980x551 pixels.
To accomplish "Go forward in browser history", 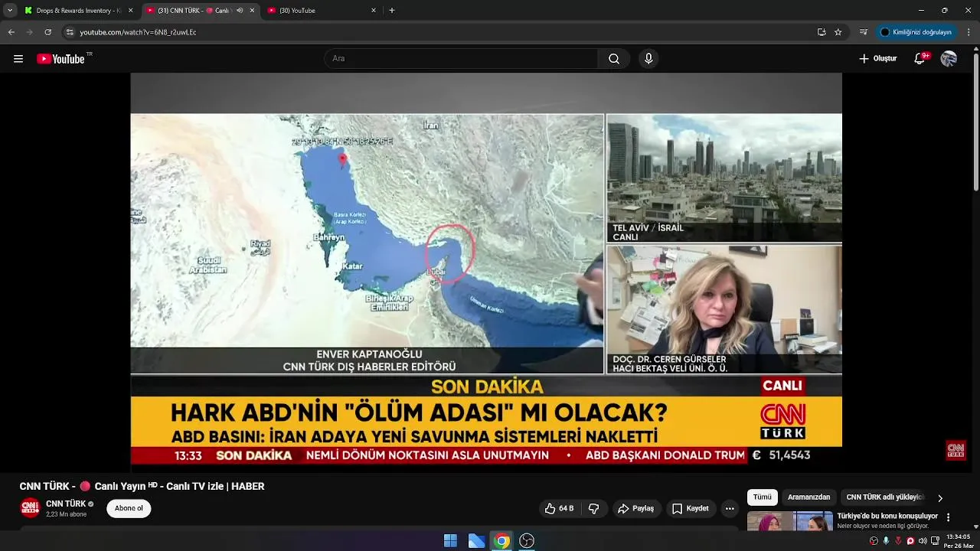I will [30, 32].
